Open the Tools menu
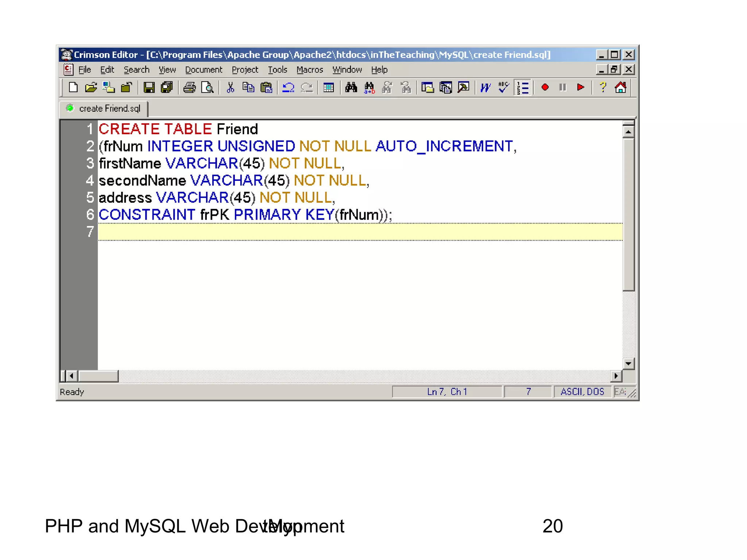Viewport: 747px width, 560px height. pos(278,70)
